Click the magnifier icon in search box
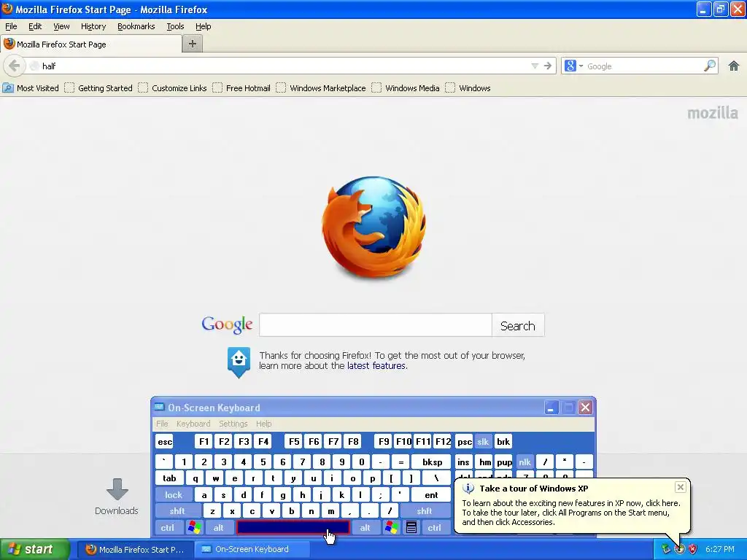Screen dimensions: 747x560 710,66
